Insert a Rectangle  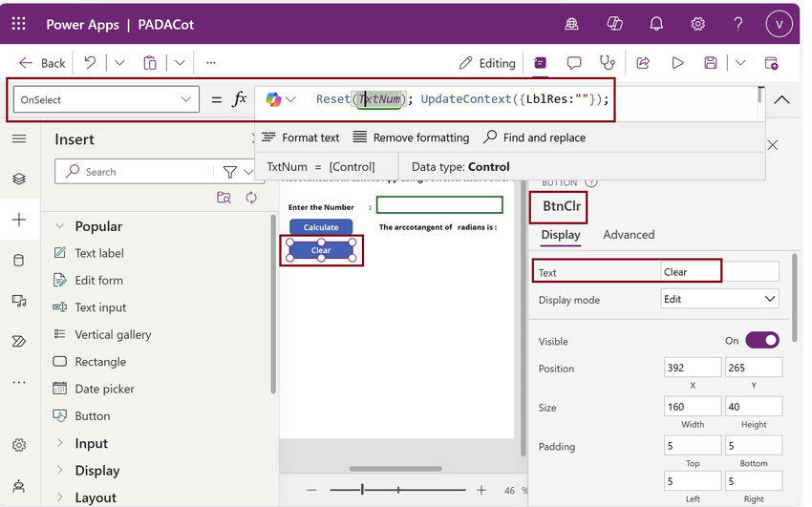coord(90,362)
